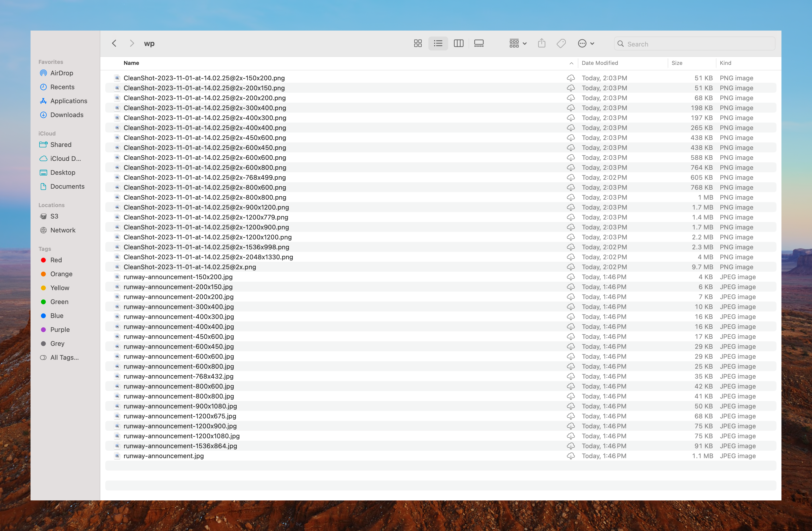Click the Share toolbar icon
The width and height of the screenshot is (812, 531).
pos(541,43)
